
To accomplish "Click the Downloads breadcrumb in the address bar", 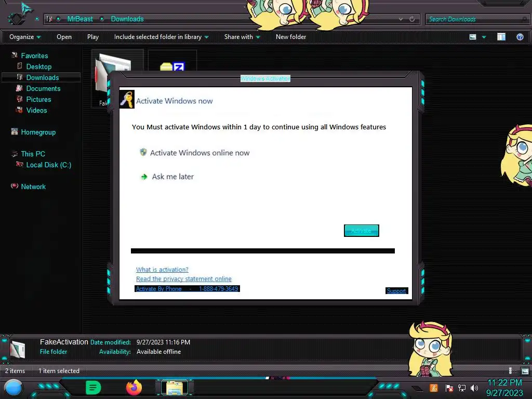I will [x=127, y=19].
